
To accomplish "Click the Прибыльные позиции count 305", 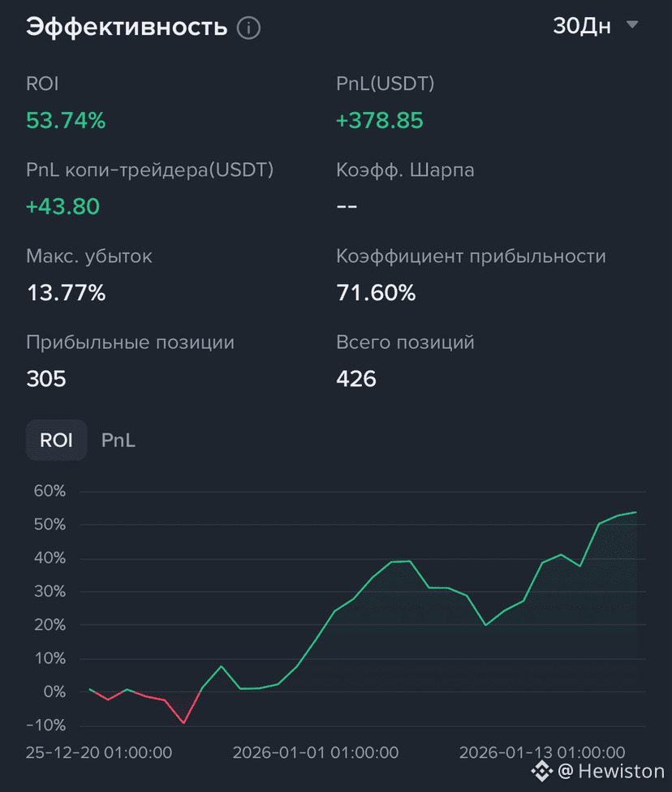I will 46,379.
